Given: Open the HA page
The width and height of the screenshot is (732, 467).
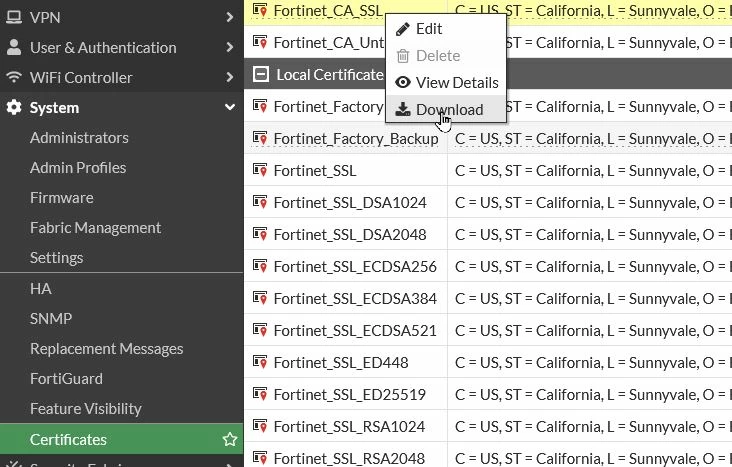Looking at the screenshot, I should (x=41, y=289).
